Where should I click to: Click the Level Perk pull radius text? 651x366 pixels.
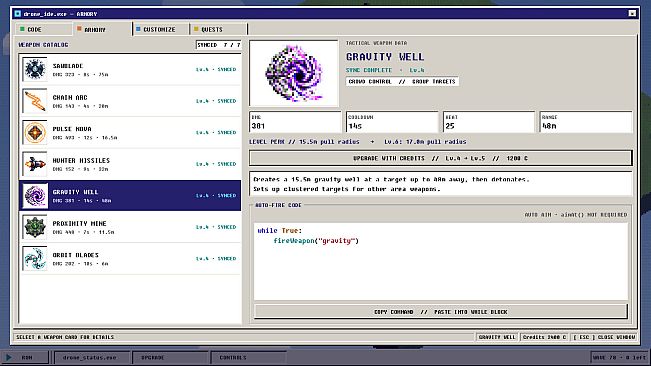click(357, 142)
